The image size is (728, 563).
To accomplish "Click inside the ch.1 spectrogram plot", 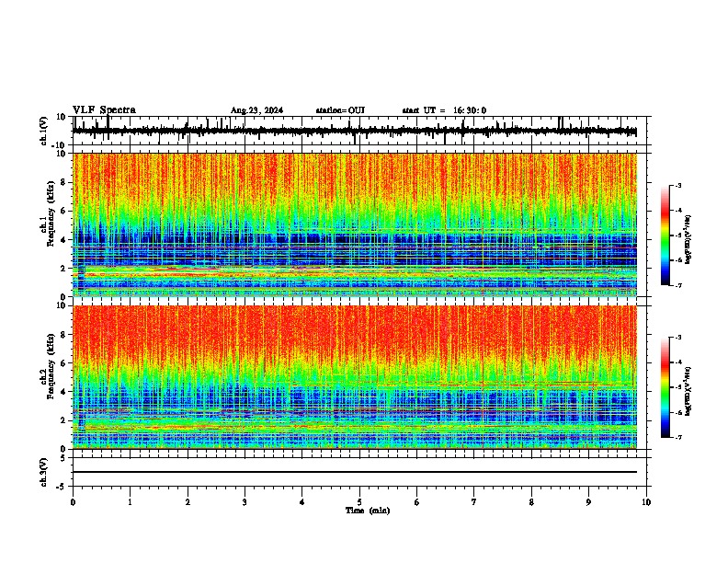I will click(355, 224).
